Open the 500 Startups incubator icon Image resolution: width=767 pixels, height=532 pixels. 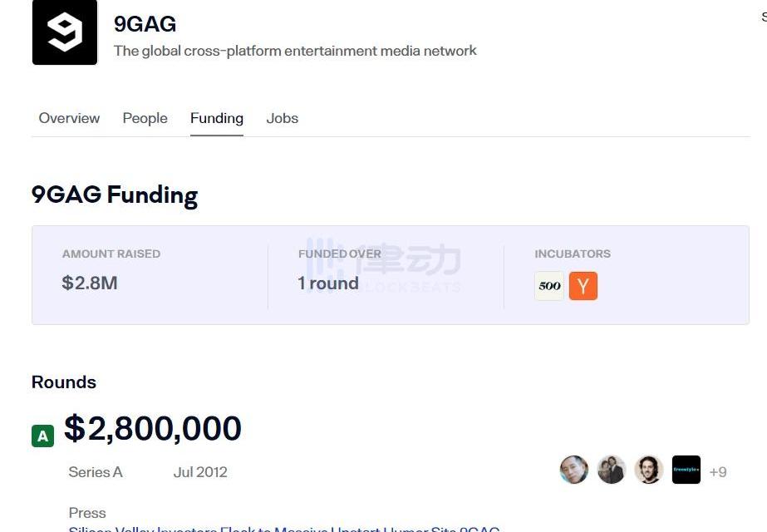tap(549, 286)
